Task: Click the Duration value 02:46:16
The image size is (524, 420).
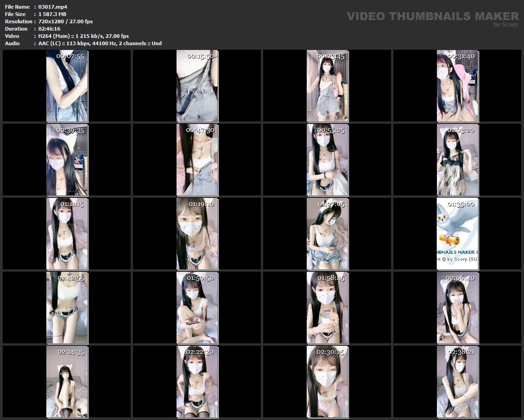Action: pyautogui.click(x=49, y=29)
